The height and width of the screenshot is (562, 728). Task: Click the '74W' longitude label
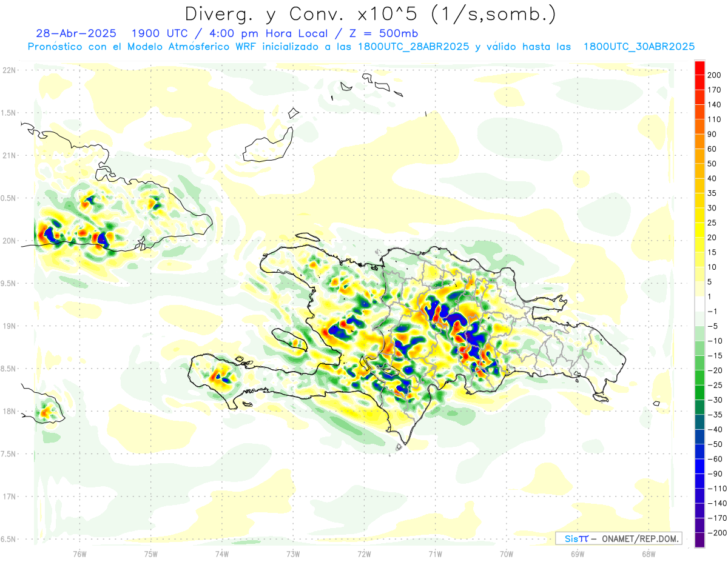(222, 554)
